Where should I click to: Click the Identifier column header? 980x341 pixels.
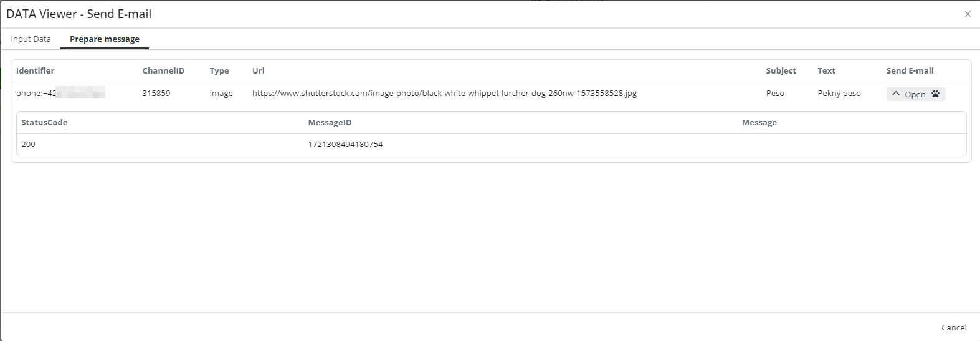tap(36, 71)
